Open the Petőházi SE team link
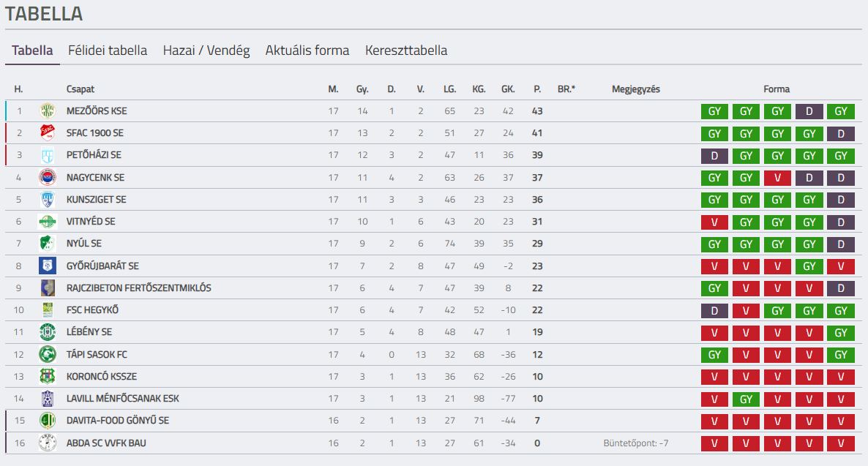 [94, 155]
